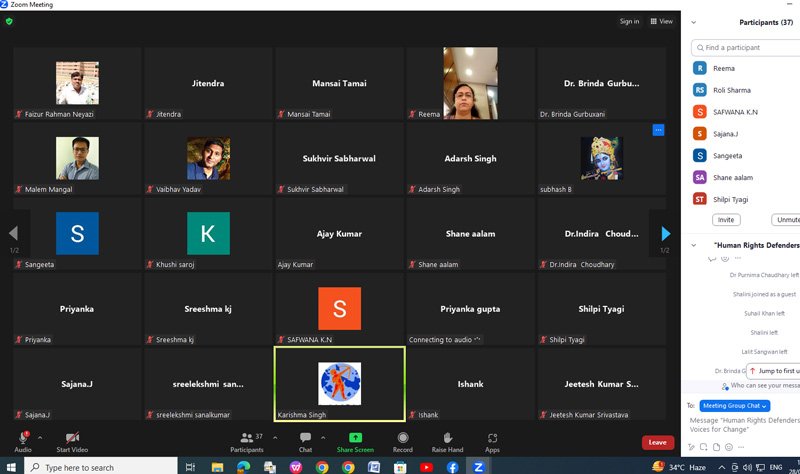Open the View layout menu
The image size is (800, 474).
tap(662, 21)
